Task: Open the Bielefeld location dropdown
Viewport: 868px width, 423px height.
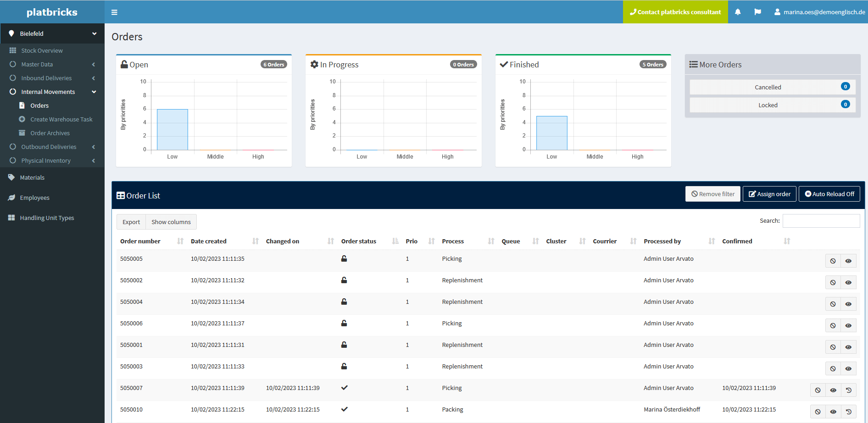Action: tap(52, 33)
